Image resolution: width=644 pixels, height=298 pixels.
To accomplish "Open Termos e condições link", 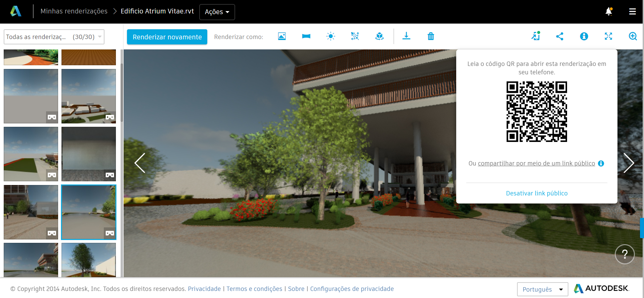I will point(254,289).
